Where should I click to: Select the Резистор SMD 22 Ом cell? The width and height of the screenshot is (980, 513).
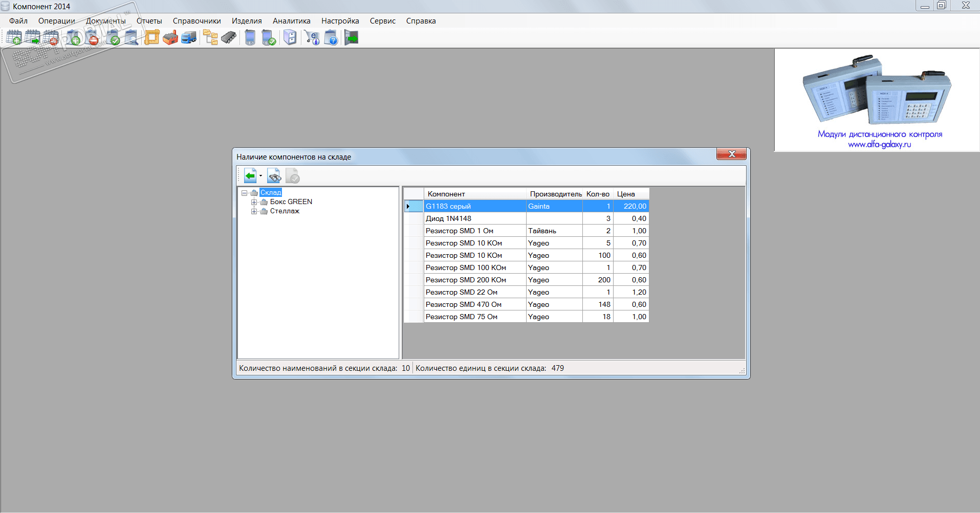(475, 292)
